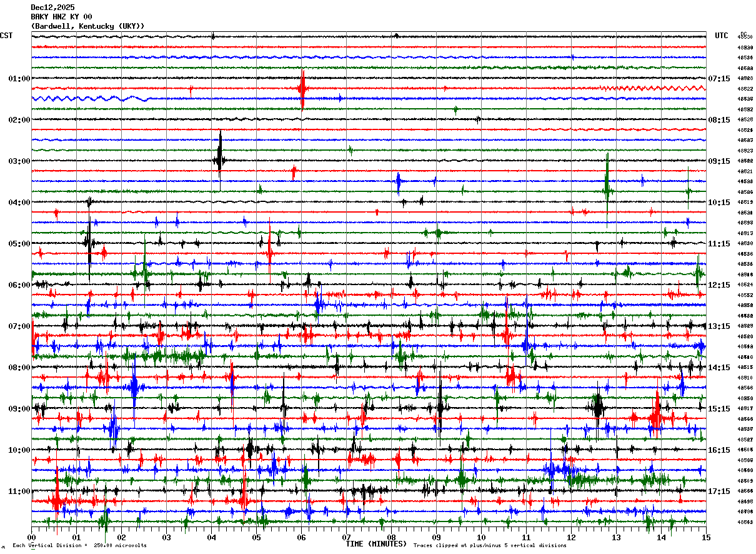Select the 07:00 CST row label

pyautogui.click(x=19, y=326)
